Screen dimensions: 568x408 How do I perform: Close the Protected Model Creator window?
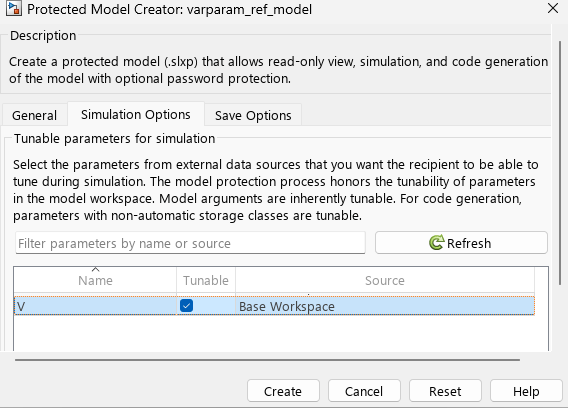pyautogui.click(x=553, y=8)
